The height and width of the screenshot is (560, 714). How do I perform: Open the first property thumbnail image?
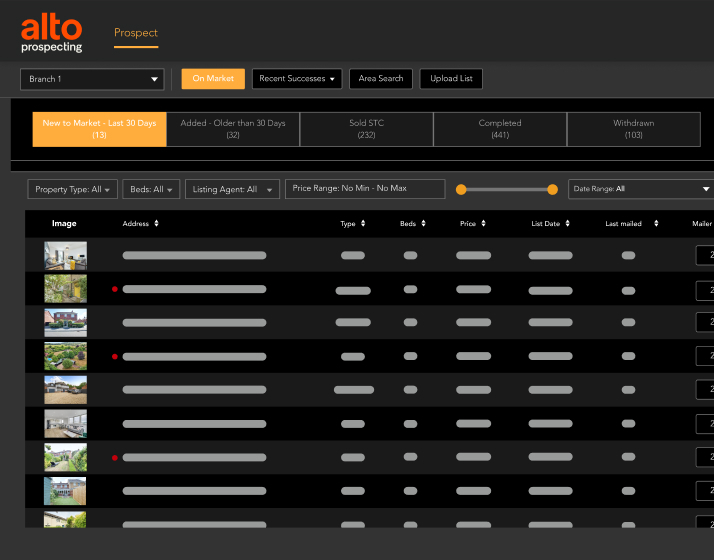click(65, 255)
